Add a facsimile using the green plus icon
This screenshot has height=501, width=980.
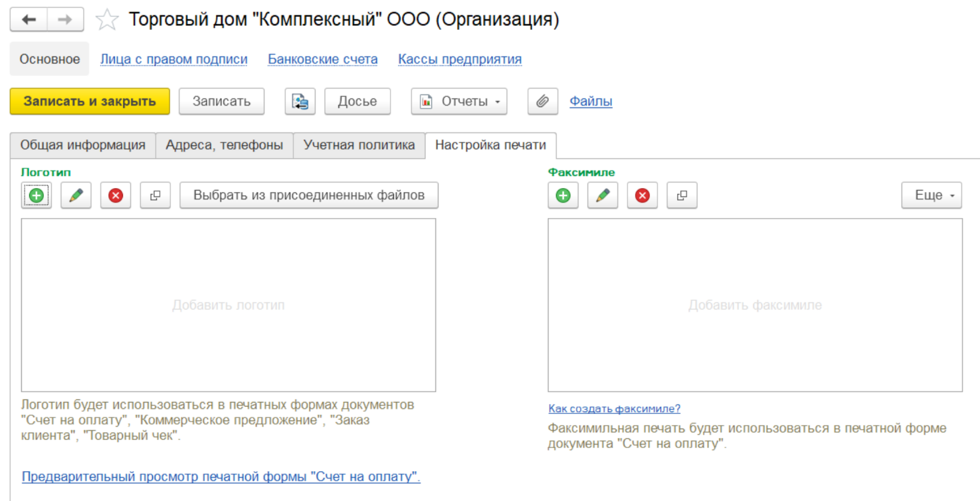[563, 195]
